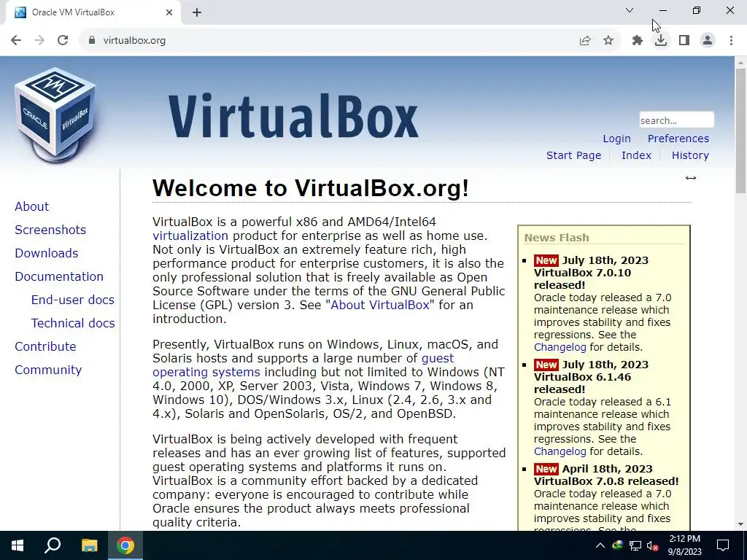Click the VirtualBox cube logo
Image resolution: width=747 pixels, height=560 pixels.
[x=55, y=114]
